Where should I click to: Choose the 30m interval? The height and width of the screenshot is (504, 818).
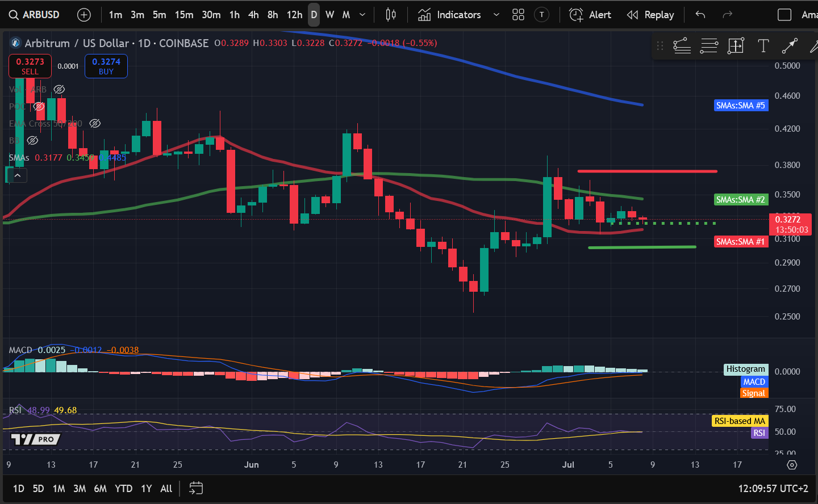coord(211,15)
